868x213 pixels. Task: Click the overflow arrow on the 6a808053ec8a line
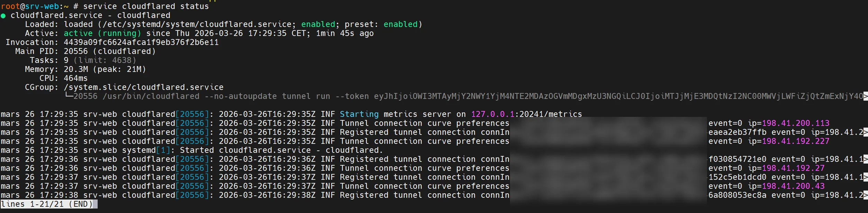pyautogui.click(x=865, y=195)
